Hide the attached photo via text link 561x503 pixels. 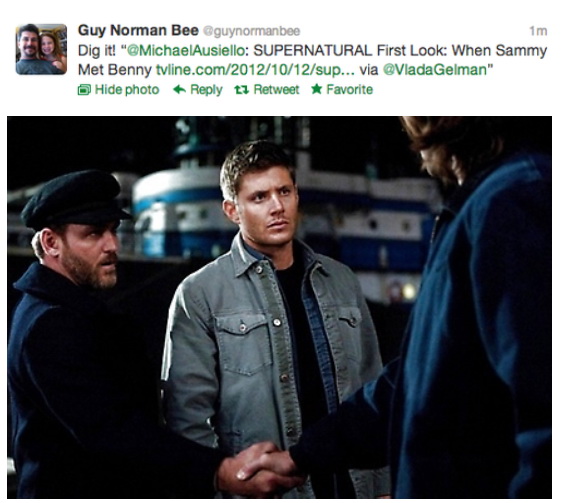[127, 89]
